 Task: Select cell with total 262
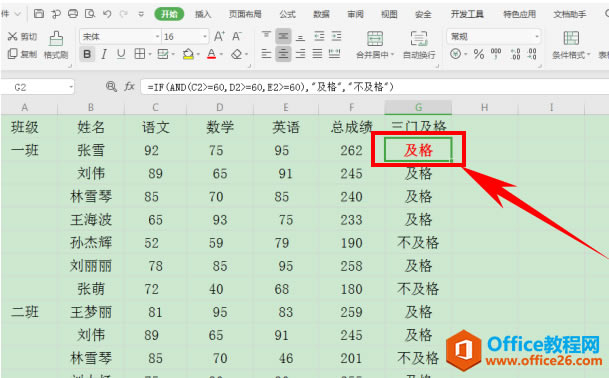coord(351,150)
